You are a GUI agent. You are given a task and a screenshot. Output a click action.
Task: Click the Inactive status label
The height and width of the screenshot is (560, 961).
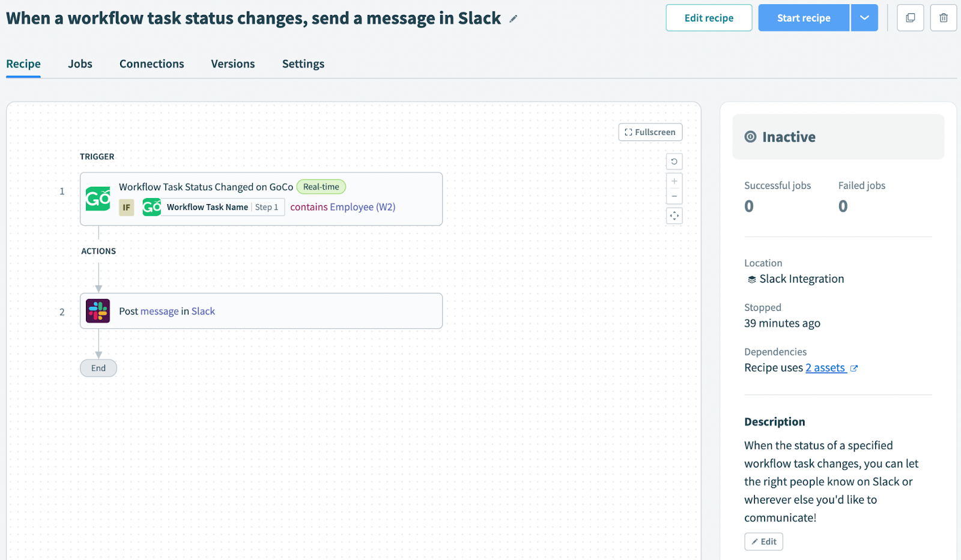tap(789, 137)
